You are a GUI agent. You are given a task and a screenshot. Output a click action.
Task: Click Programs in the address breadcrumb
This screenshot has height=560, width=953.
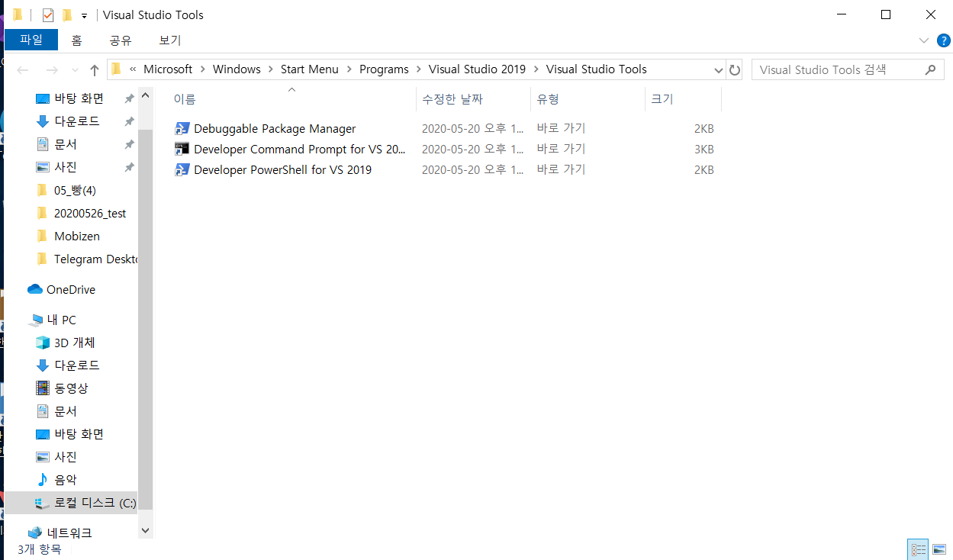coord(384,69)
